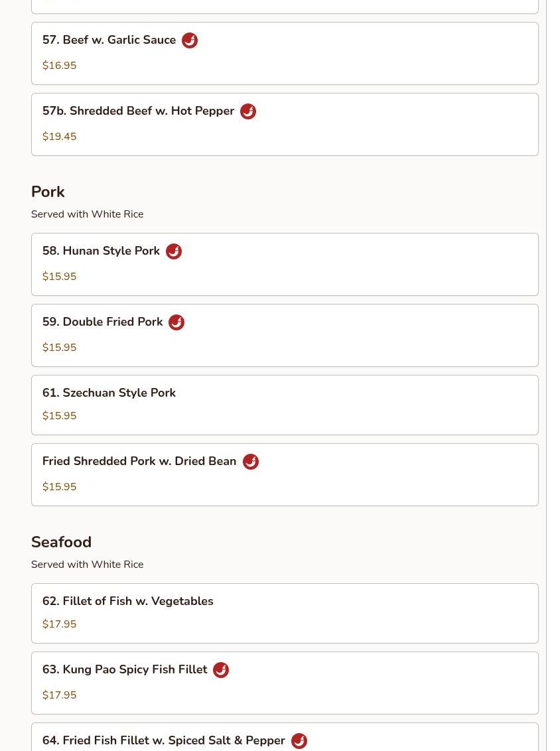
Task: Select 64. Fried Fish Fillet w. Spiced Salt & Pepper
Action: pyautogui.click(x=163, y=740)
